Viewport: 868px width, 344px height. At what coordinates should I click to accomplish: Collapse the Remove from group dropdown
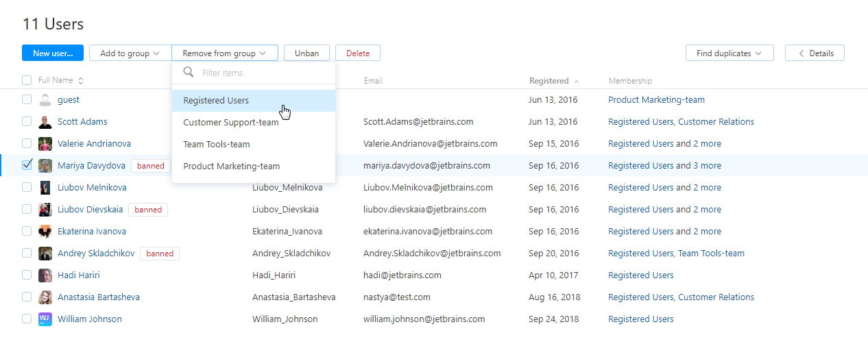coord(225,53)
